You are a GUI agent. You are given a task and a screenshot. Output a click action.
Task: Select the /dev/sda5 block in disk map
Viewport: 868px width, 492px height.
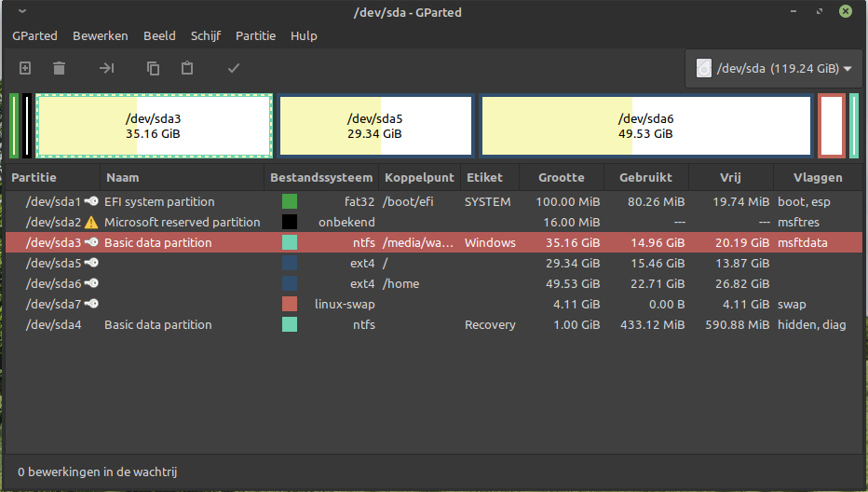point(375,126)
